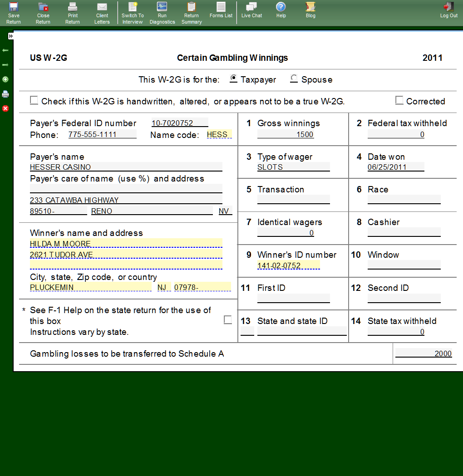Select the Taxpayer radio button
Screen dimensions: 463x476
pos(233,79)
